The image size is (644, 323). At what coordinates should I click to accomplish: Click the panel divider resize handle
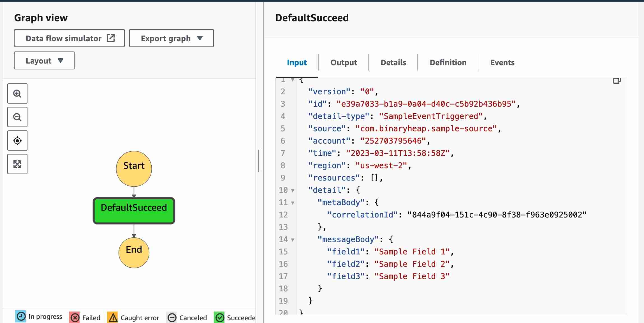(260, 161)
